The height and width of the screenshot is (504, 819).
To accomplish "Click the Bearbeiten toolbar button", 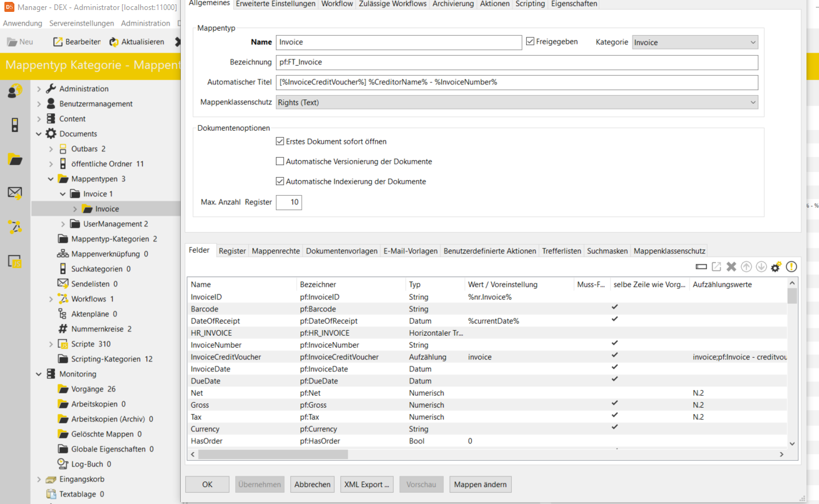I will tap(76, 42).
